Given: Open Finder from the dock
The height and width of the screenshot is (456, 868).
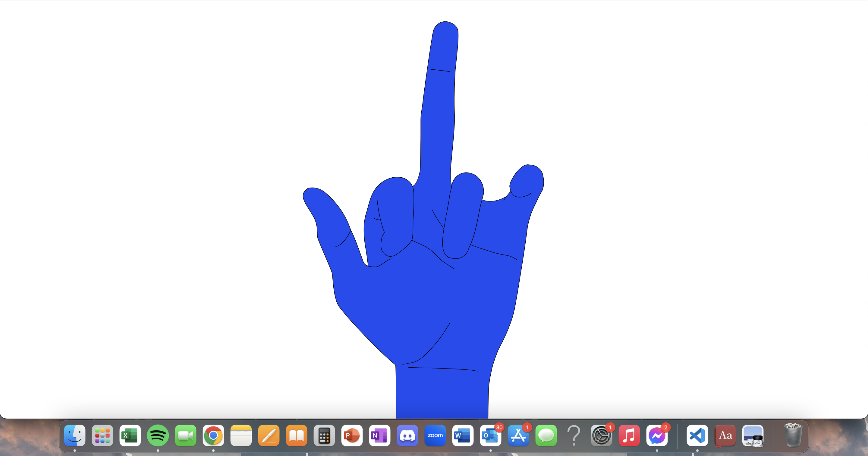Looking at the screenshot, I should pyautogui.click(x=74, y=435).
